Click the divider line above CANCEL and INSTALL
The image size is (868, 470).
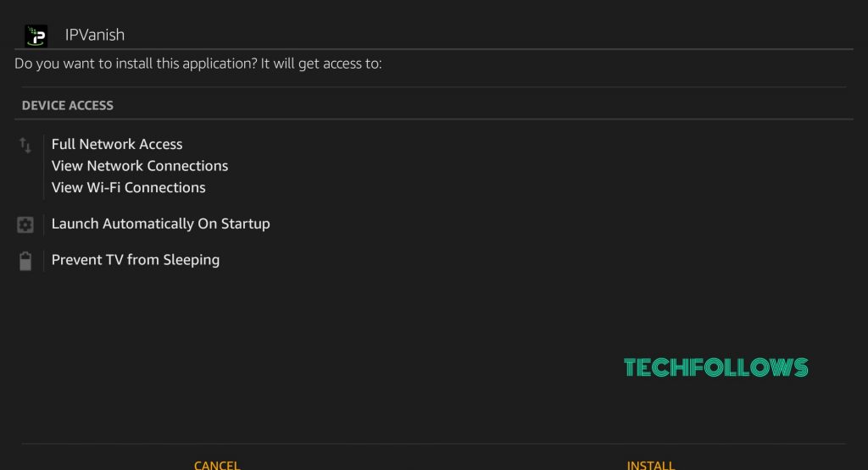tap(434, 444)
